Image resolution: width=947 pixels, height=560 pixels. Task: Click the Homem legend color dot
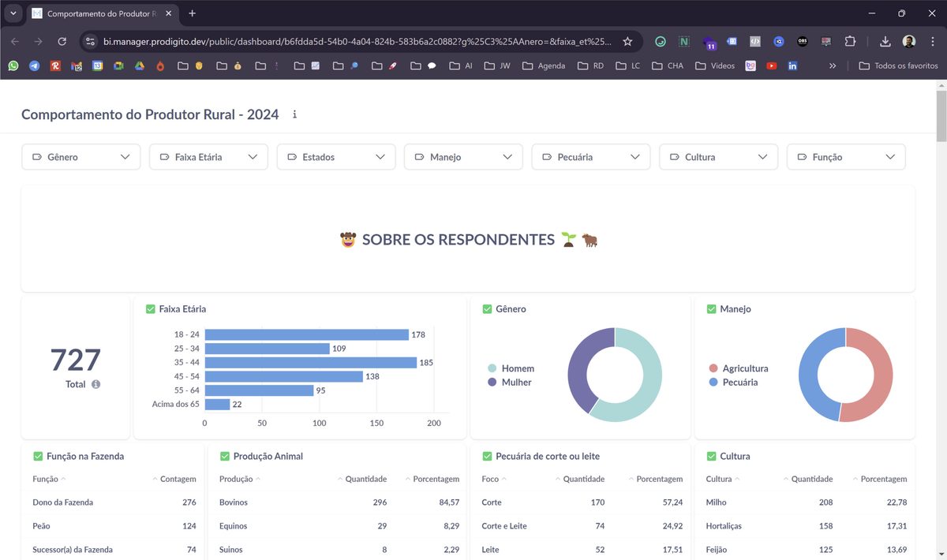[492, 368]
